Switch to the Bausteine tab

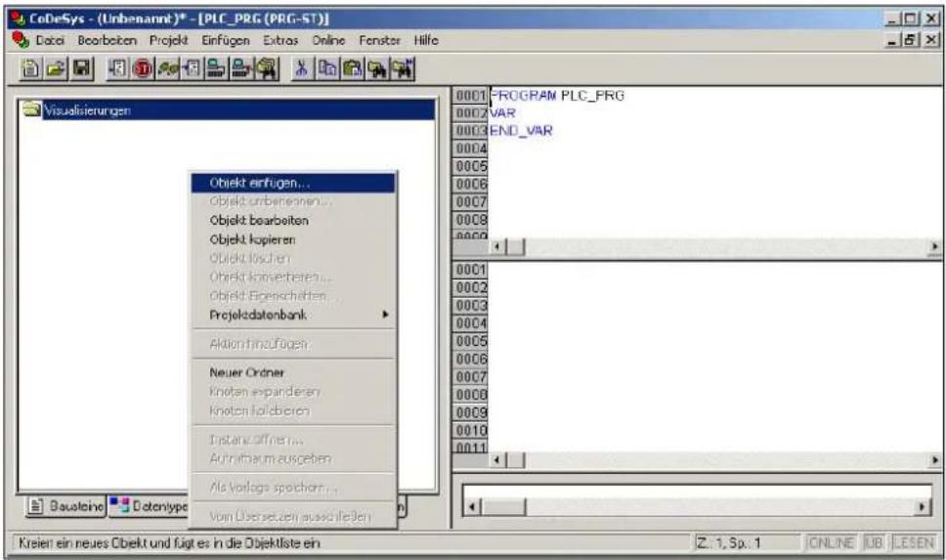click(66, 505)
